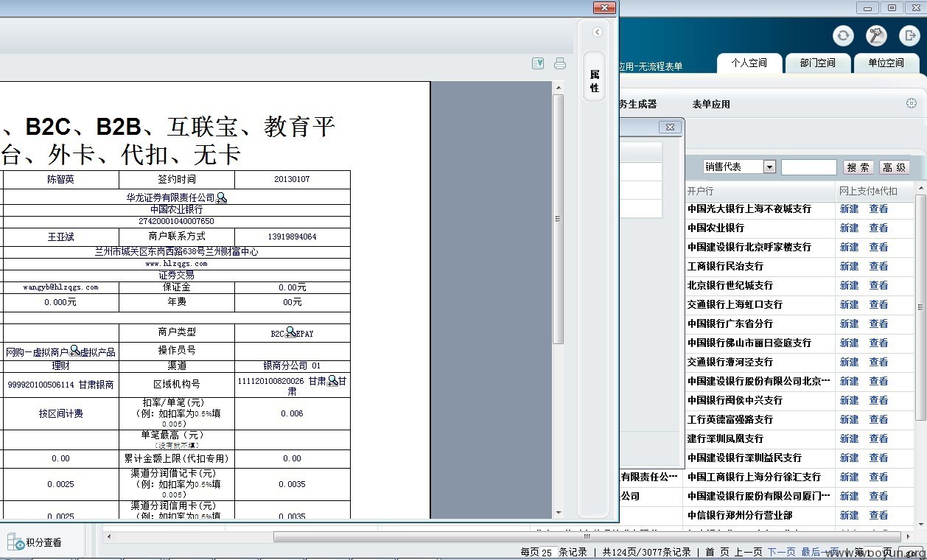927x560 pixels.
Task: Click the magnifier icon in the 区域机构号 value cell
Action: (x=333, y=381)
